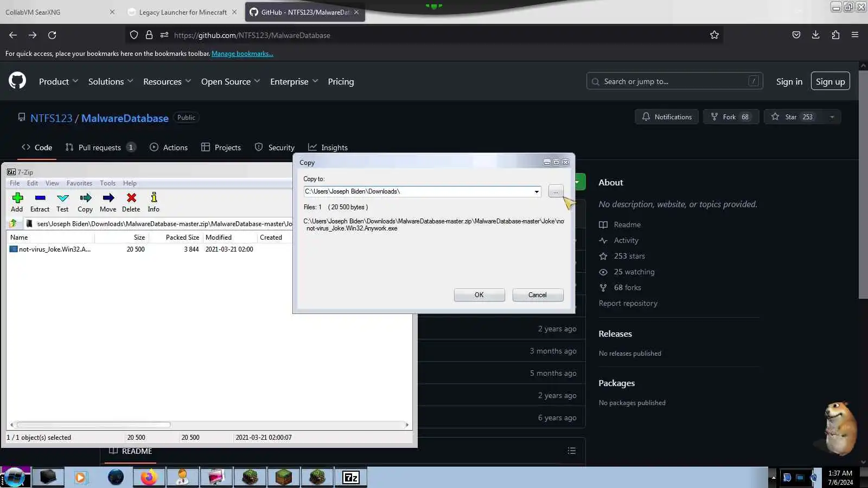This screenshot has width=868, height=488.
Task: Click OK in the Copy dialog
Action: click(x=479, y=295)
